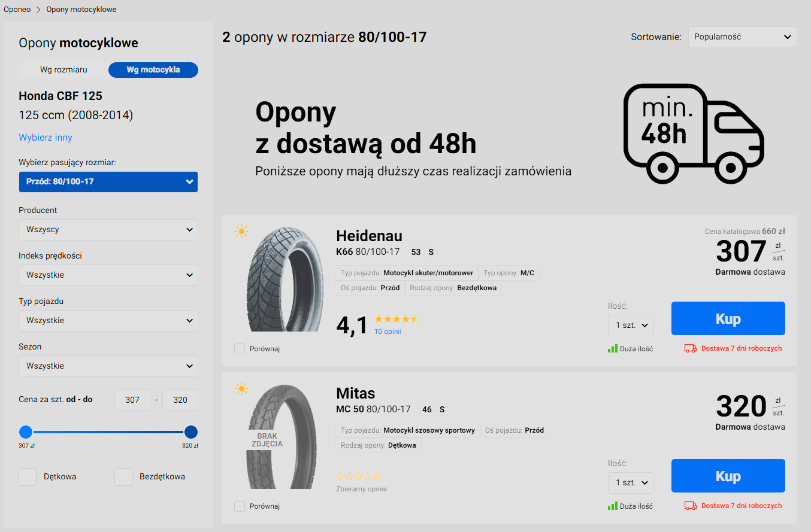Open the Przód: 80/100-17 size dropdown

click(108, 181)
